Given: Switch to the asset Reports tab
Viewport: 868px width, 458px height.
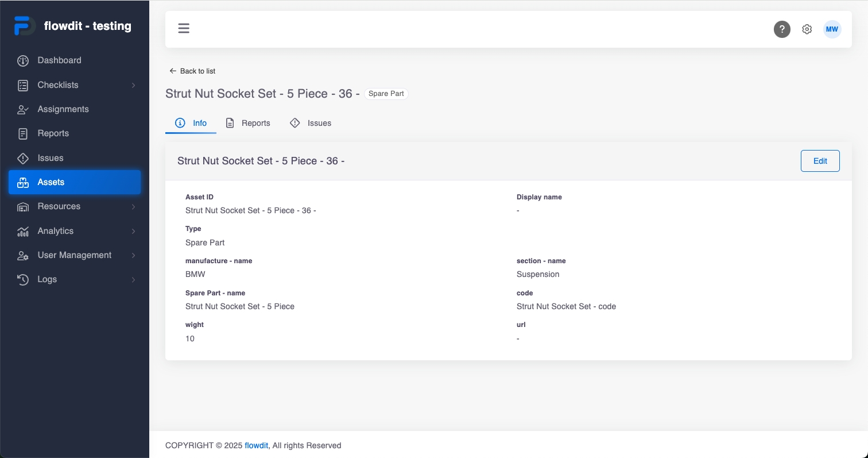Looking at the screenshot, I should coord(248,123).
